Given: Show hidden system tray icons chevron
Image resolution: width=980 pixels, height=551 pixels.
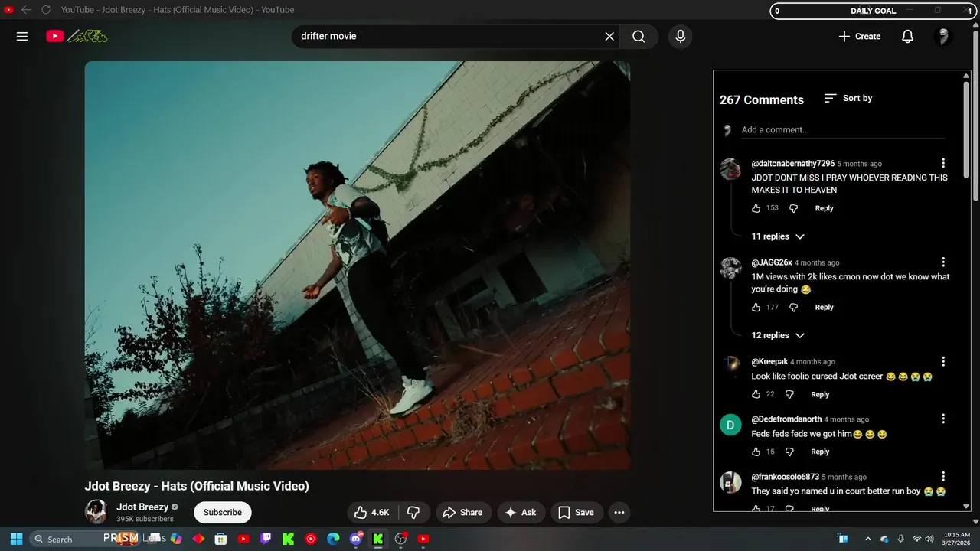Looking at the screenshot, I should [x=867, y=539].
